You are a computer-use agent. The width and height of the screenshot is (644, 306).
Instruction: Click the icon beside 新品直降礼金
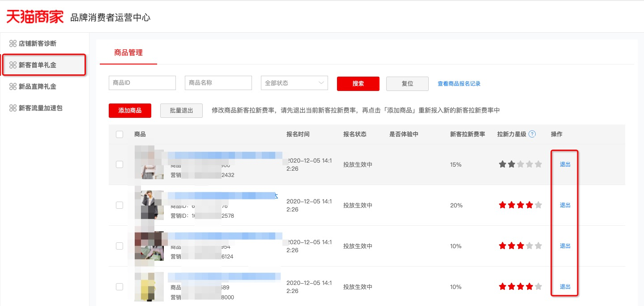pos(13,86)
